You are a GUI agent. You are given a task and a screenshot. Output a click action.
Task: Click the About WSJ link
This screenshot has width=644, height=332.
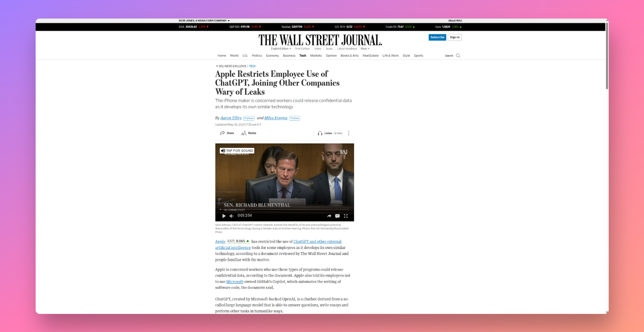455,21
